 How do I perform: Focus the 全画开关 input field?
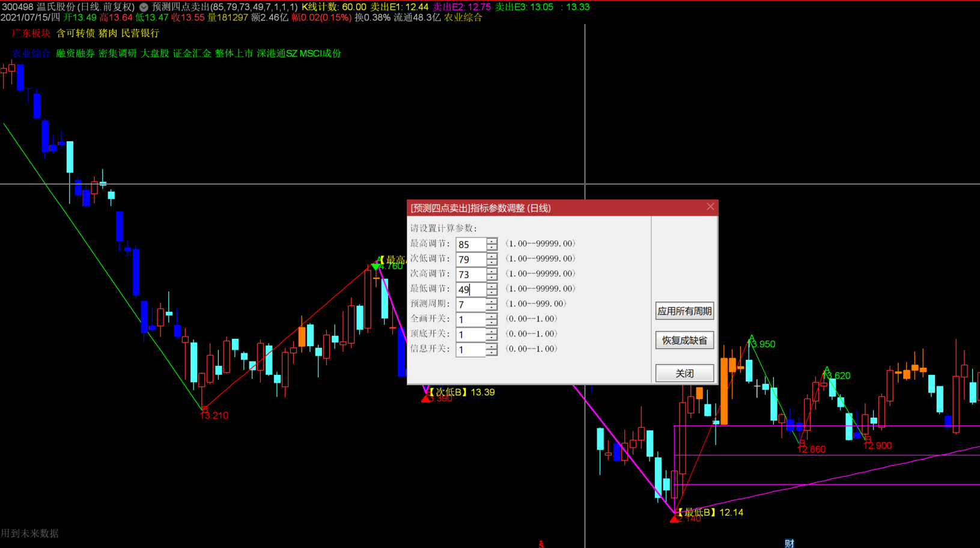point(471,320)
